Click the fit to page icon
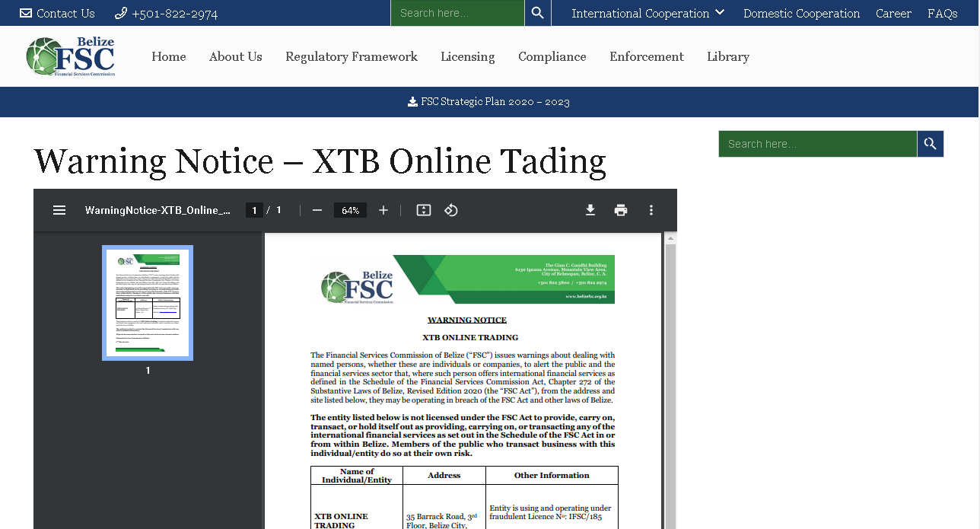The width and height of the screenshot is (980, 529). [424, 210]
